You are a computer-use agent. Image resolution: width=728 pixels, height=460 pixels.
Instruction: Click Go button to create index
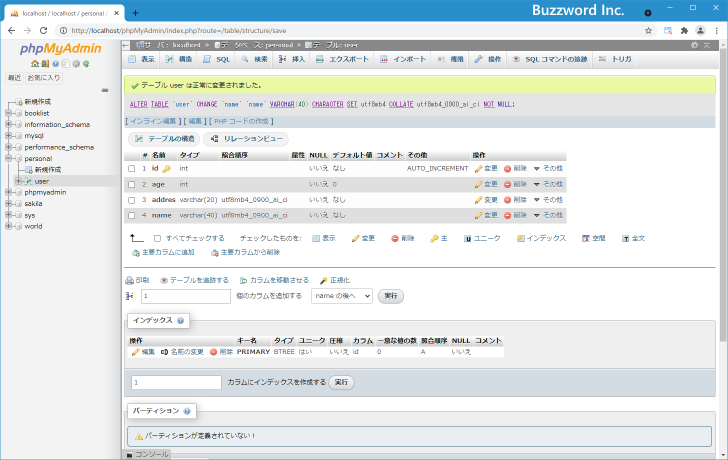click(341, 382)
